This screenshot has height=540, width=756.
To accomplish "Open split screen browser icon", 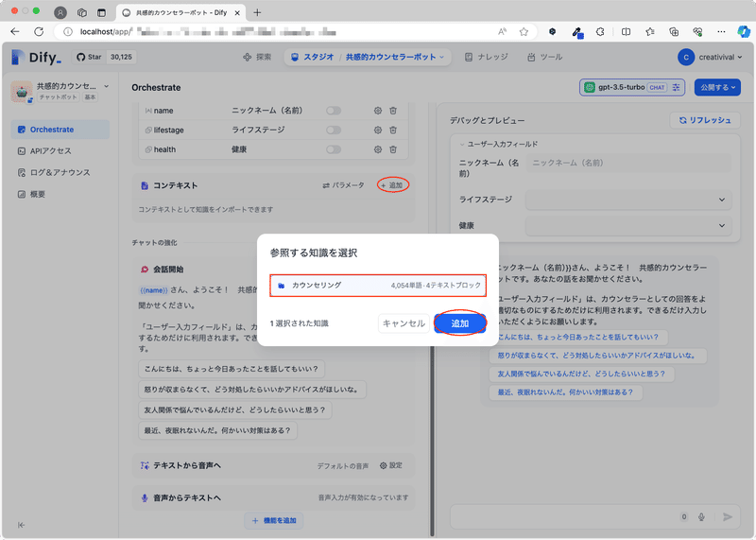I will [626, 32].
